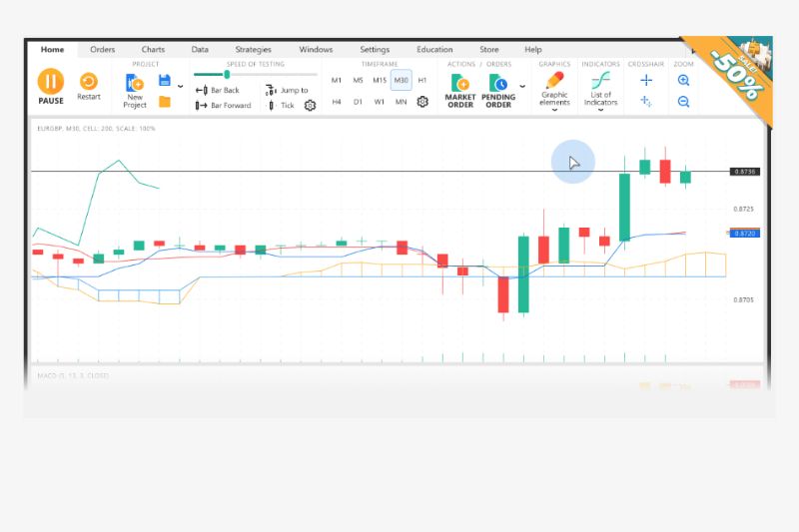Click the Jump to button
Viewport: 799px width, 532px height.
[287, 90]
